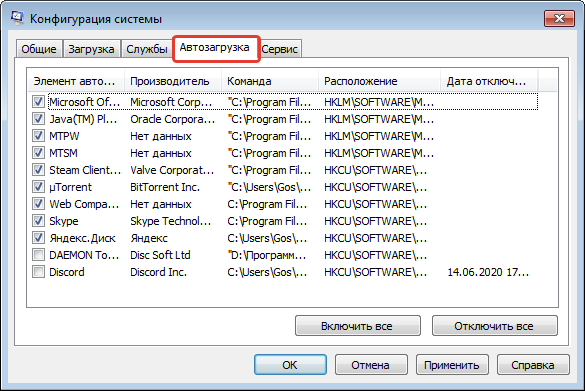The width and height of the screenshot is (585, 391).
Task: Sort by the Дата отключ... column header
Action: pyautogui.click(x=489, y=81)
